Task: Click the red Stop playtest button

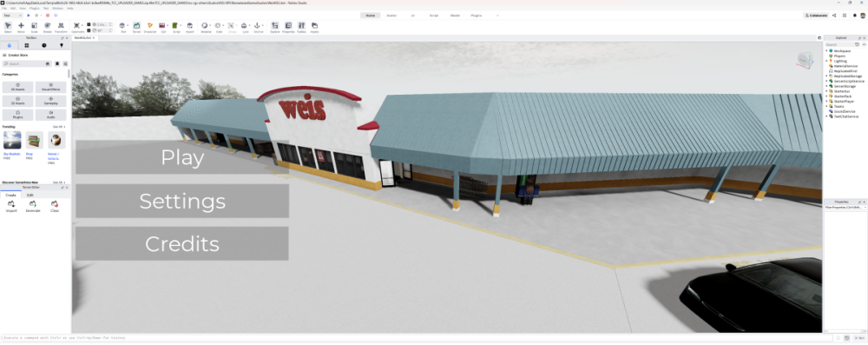Action: point(48,16)
